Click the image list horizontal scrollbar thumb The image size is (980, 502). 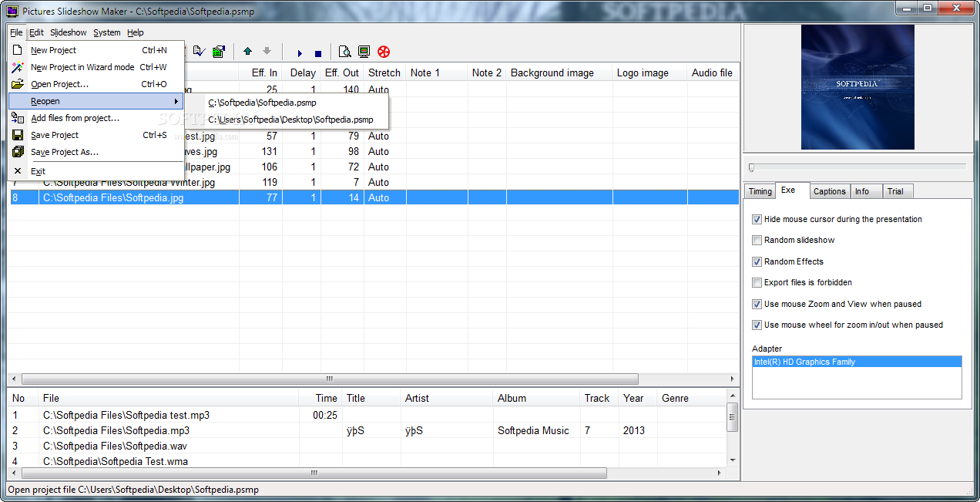pos(330,379)
